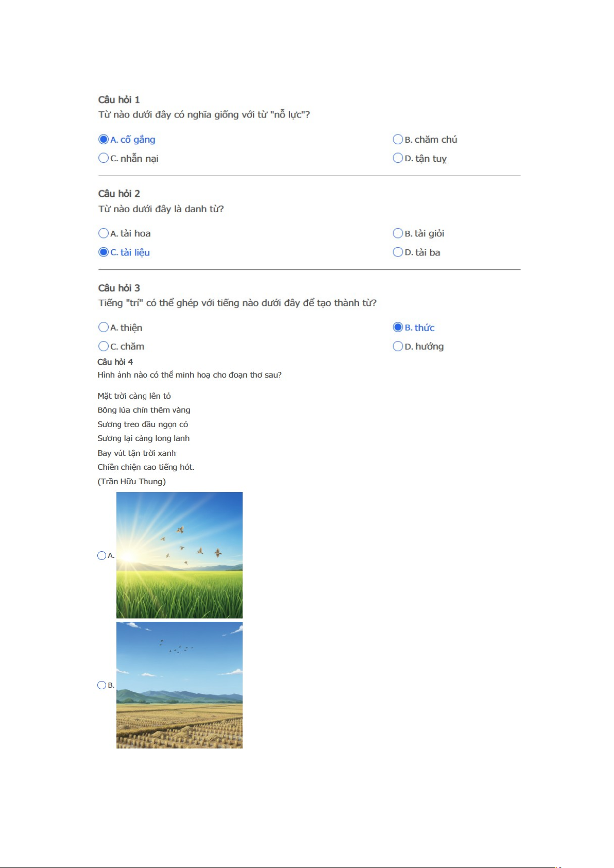Image resolution: width=614 pixels, height=868 pixels.
Task: Select radio A beside the green field image
Action: (101, 555)
